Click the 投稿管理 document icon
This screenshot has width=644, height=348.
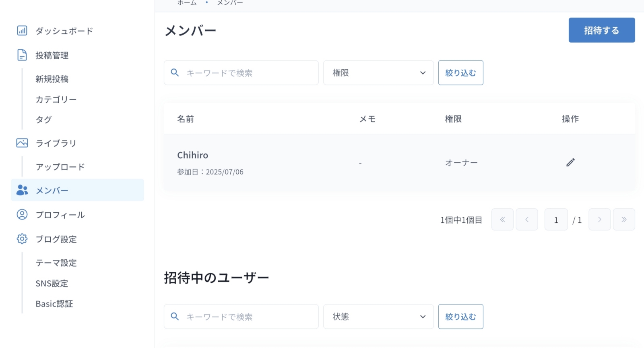(x=22, y=55)
